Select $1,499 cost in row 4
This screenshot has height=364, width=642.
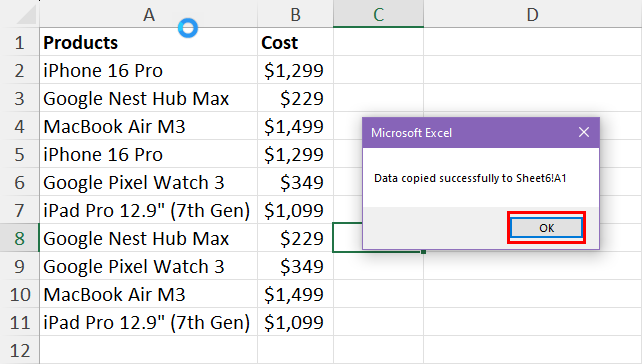coord(295,126)
